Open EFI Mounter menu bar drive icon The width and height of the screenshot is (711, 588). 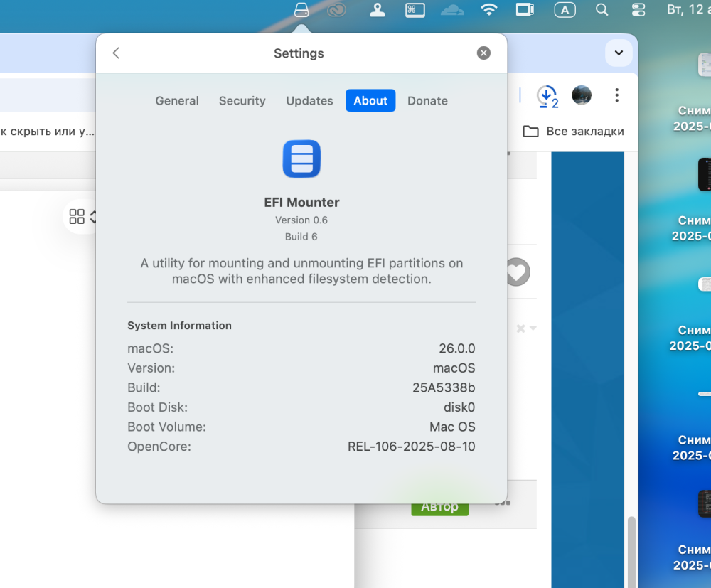click(x=301, y=9)
